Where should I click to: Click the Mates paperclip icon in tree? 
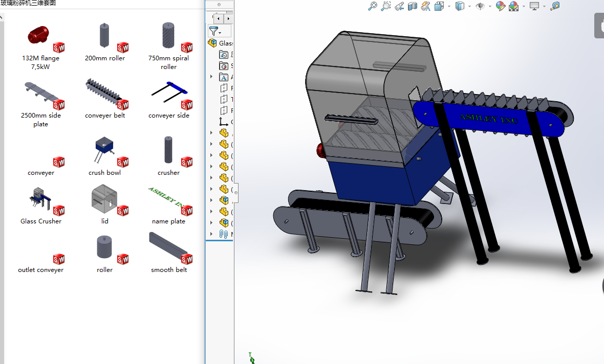point(223,234)
